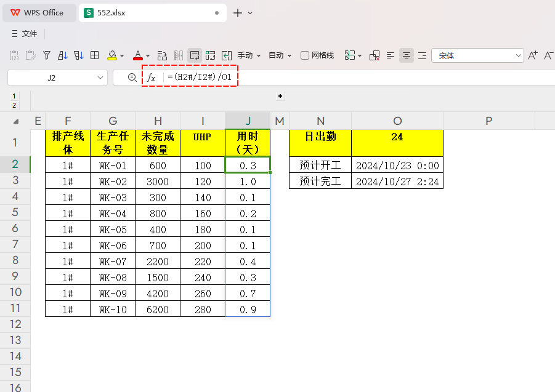The image size is (555, 392).
Task: Click the 预计完工 label cell
Action: (x=320, y=181)
